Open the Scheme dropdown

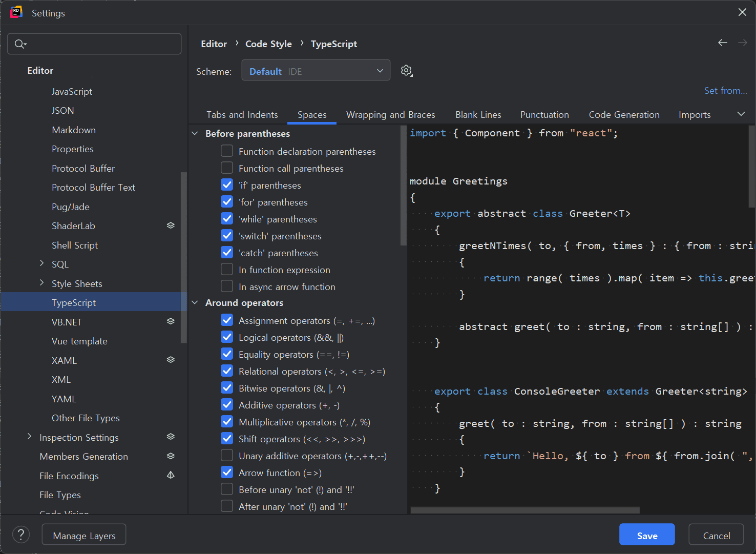(x=316, y=70)
